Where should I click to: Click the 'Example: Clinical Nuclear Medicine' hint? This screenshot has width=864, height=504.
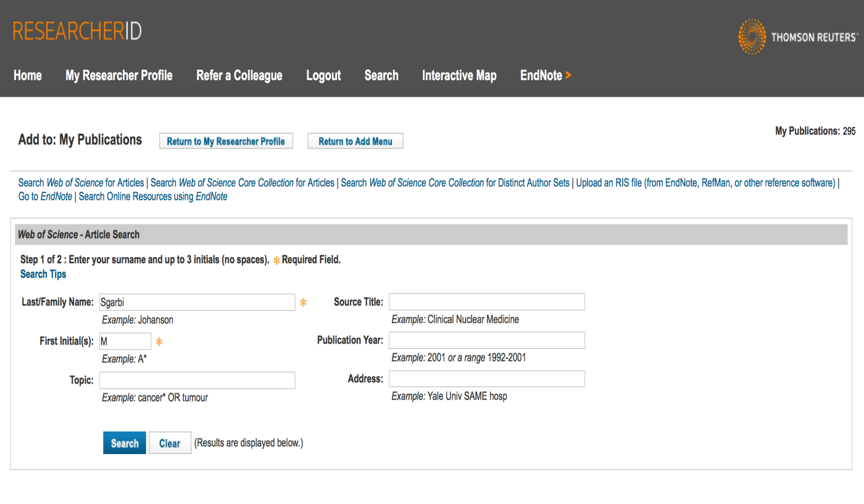pyautogui.click(x=455, y=319)
